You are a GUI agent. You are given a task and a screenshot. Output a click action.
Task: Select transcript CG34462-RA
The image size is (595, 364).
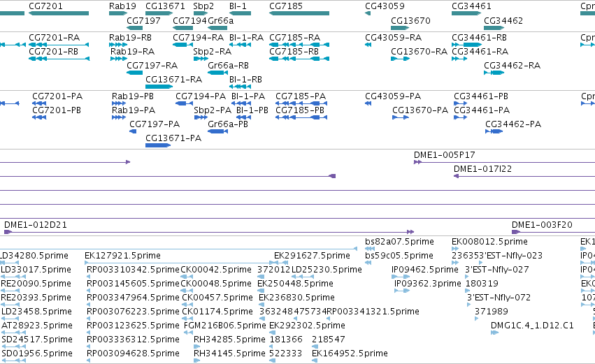coord(494,73)
